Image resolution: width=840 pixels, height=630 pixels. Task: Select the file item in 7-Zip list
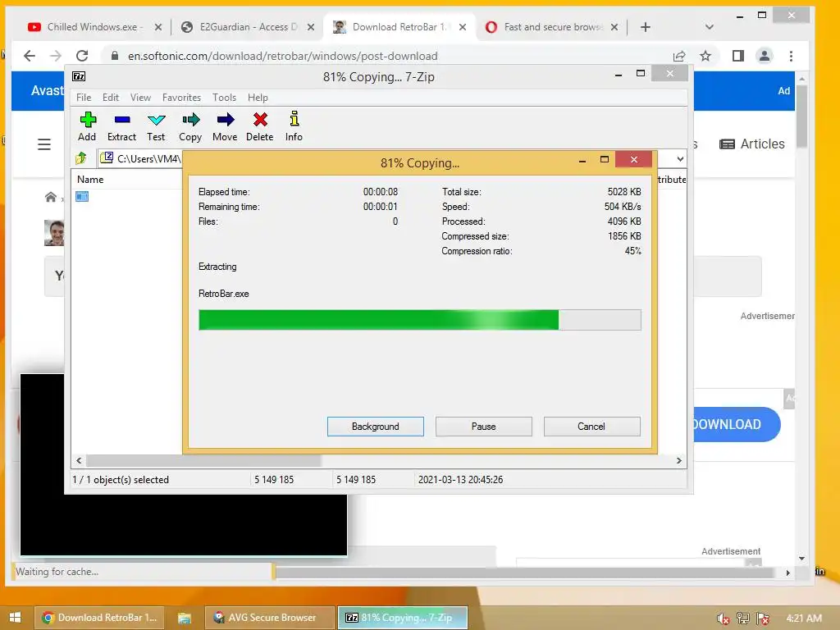82,197
